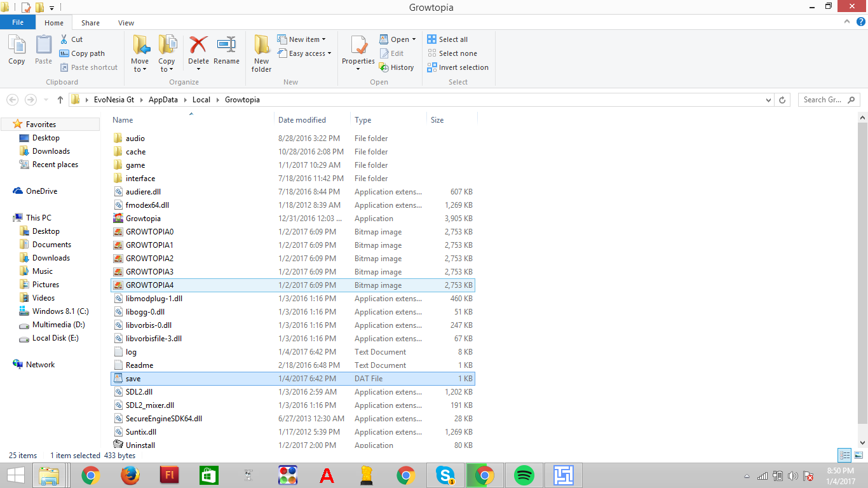868x488 pixels.
Task: Sort files by the Type column header
Action: (388, 119)
